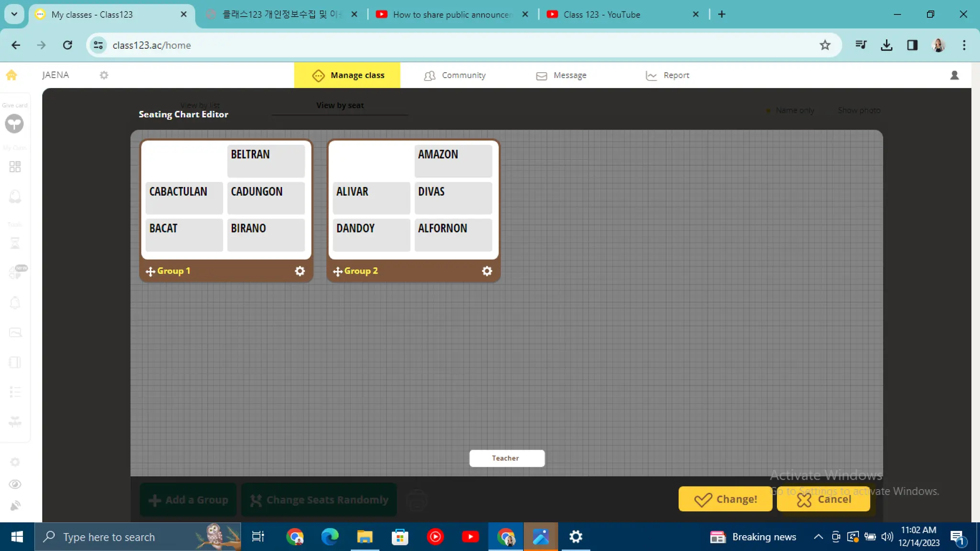
Task: Open user profile icon in top bar
Action: (x=954, y=75)
